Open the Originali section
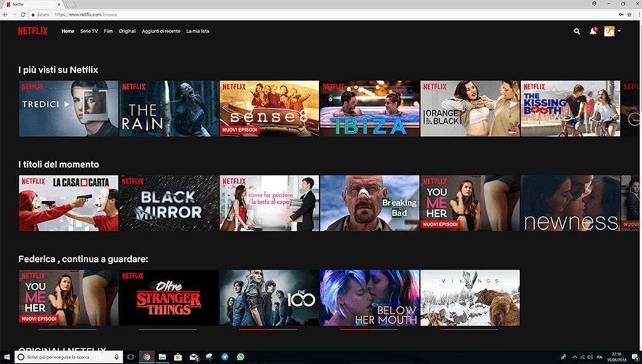 coord(128,31)
